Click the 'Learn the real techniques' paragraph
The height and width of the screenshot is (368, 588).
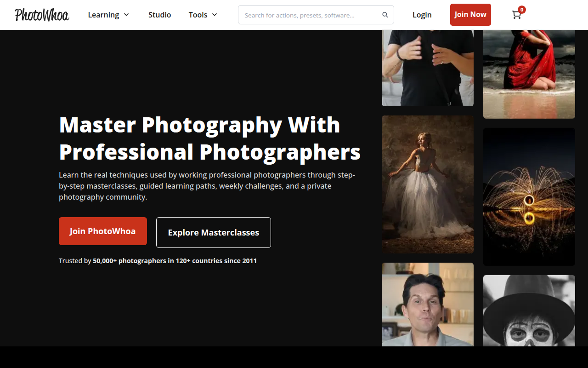[207, 186]
